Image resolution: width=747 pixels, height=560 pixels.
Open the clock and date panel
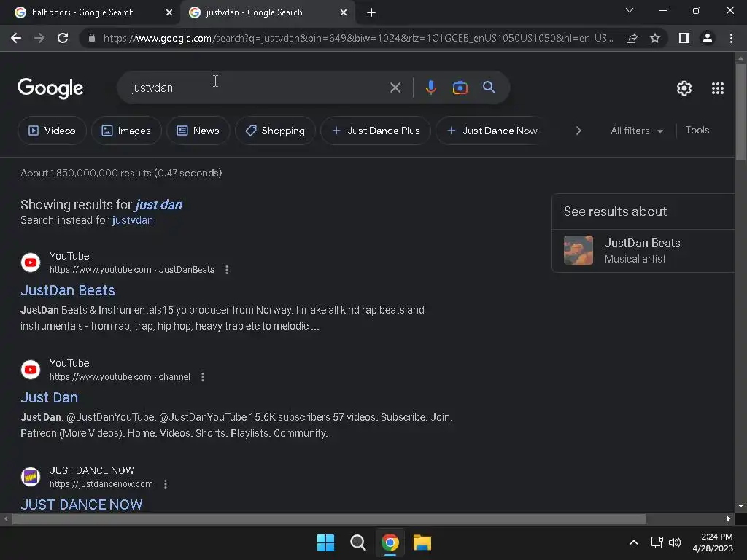click(713, 542)
